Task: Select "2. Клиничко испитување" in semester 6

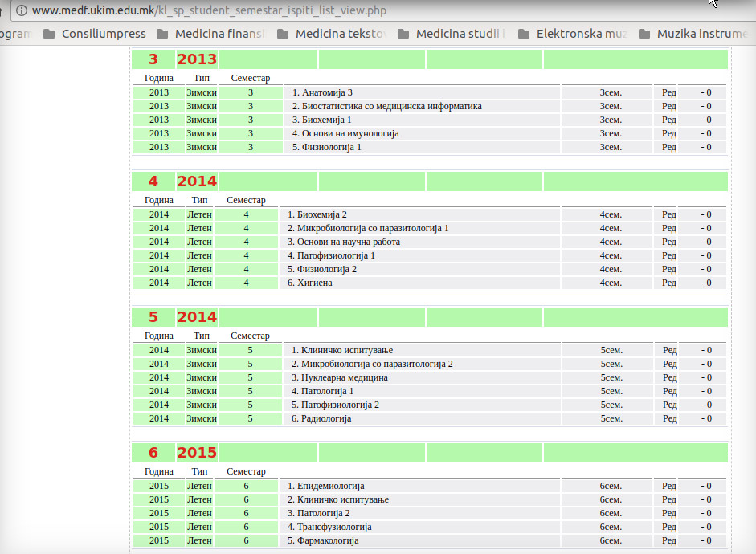Action: [x=338, y=499]
